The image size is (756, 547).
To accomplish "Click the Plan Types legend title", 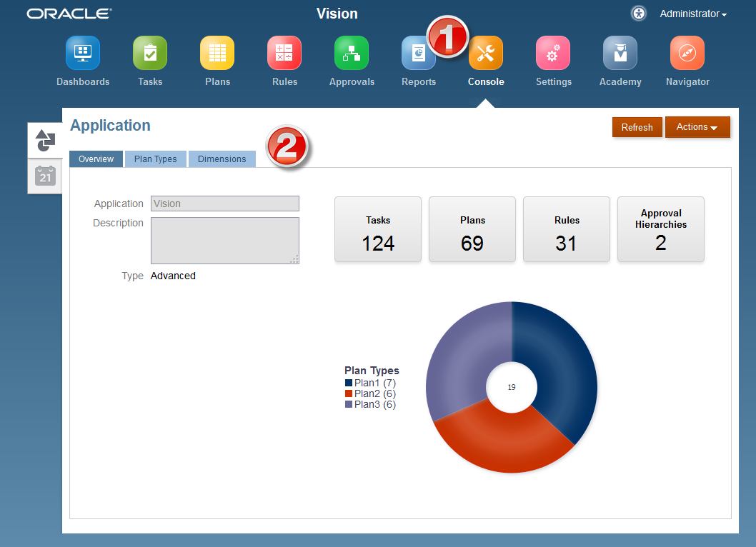I will point(372,371).
